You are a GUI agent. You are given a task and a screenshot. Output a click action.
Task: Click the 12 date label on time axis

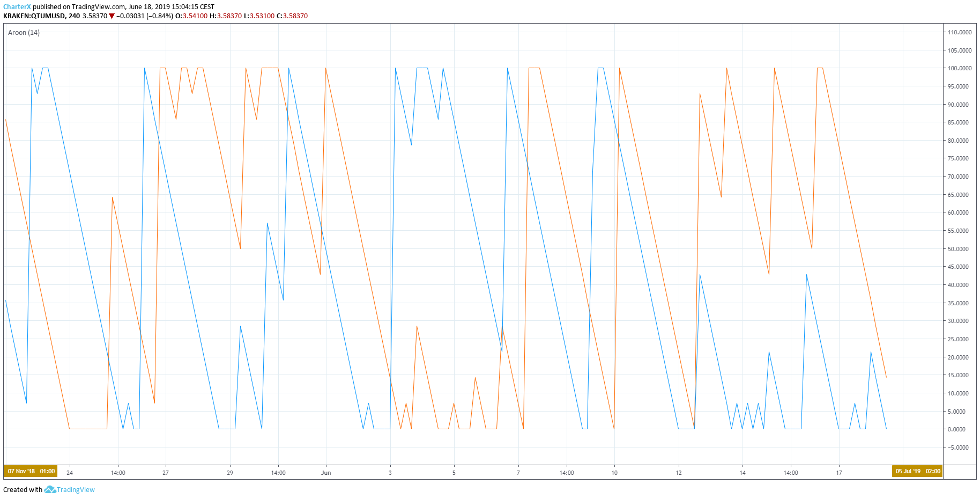coord(679,473)
